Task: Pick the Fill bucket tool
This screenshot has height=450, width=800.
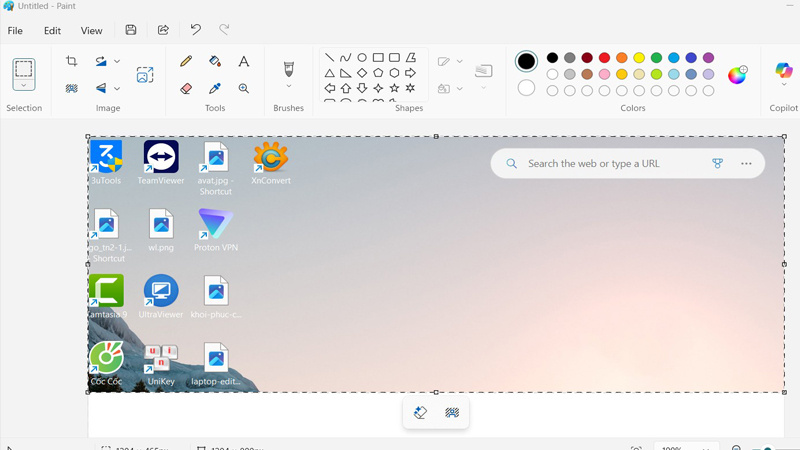Action: tap(215, 62)
